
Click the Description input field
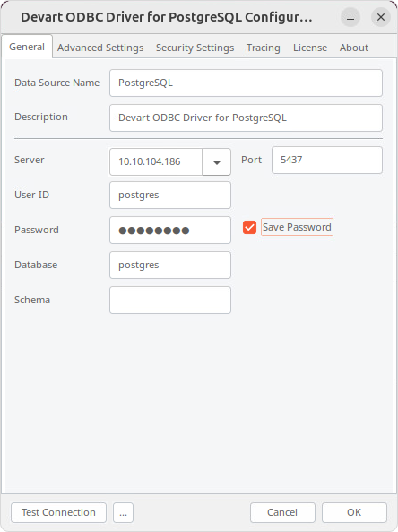click(x=246, y=118)
